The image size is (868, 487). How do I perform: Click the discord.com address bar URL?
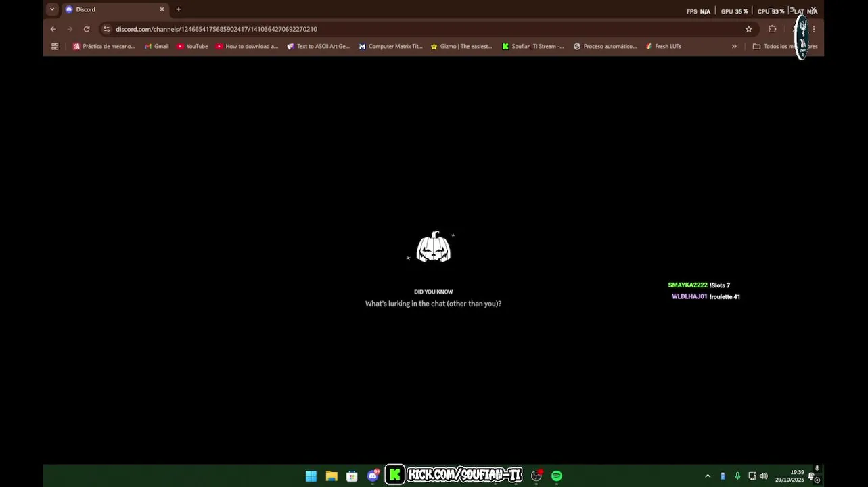coord(216,29)
